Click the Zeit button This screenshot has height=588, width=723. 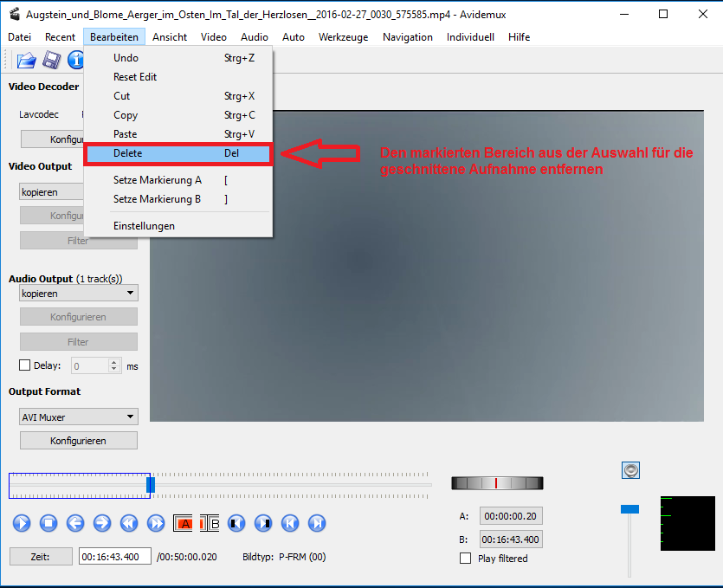[x=41, y=557]
